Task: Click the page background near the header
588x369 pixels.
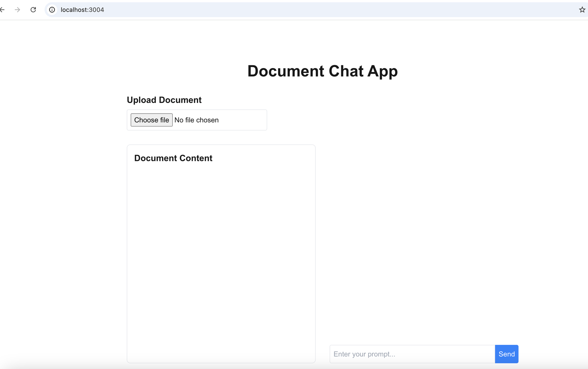Action: coord(470,71)
